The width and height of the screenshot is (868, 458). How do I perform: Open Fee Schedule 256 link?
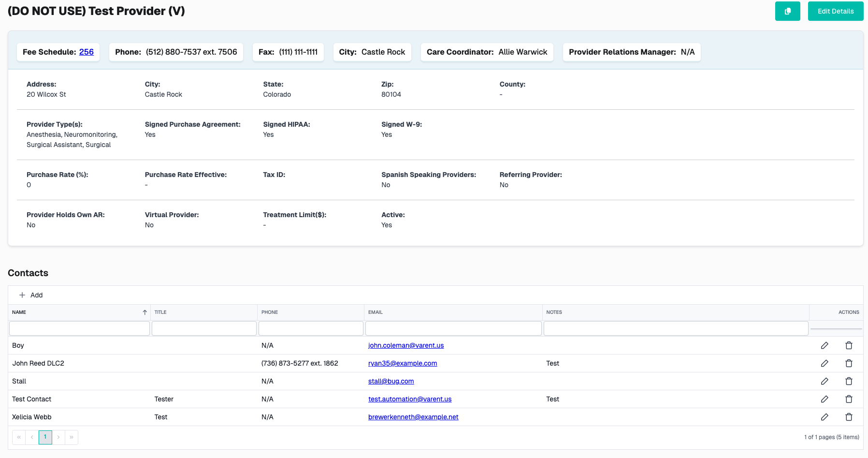coord(86,52)
